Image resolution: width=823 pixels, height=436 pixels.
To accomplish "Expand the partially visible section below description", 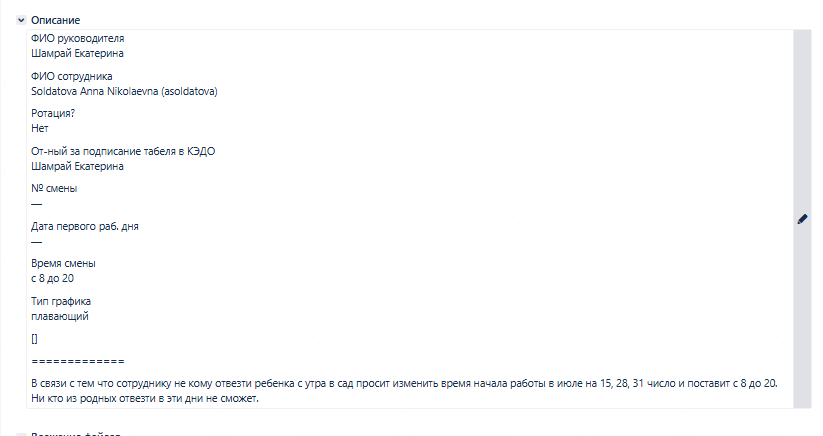I will click(21, 435).
